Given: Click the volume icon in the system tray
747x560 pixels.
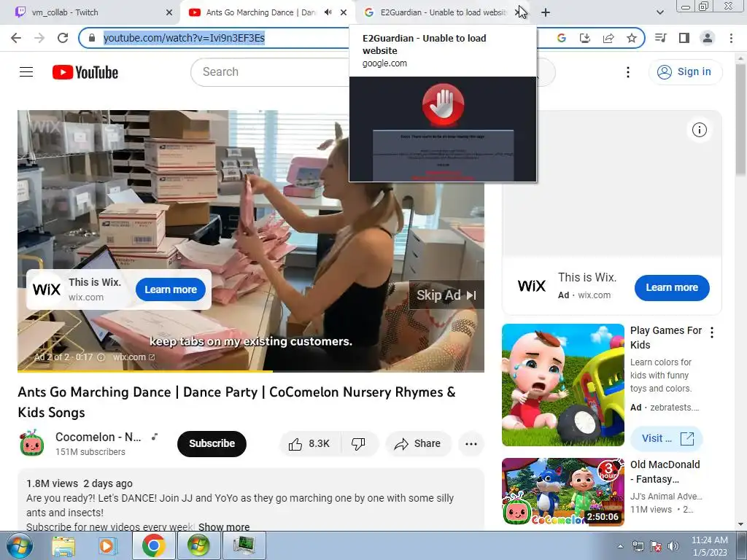Looking at the screenshot, I should [673, 546].
